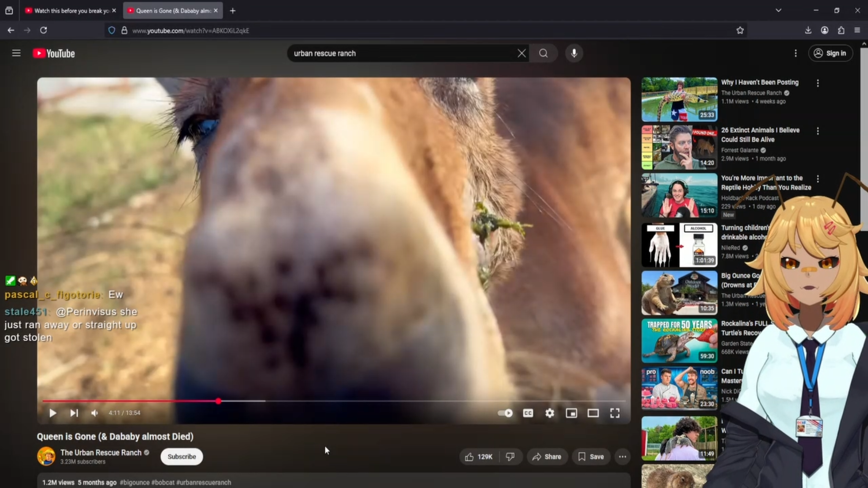The width and height of the screenshot is (868, 488).
Task: Switch to 'Watch this before you break' tab
Action: [71, 10]
